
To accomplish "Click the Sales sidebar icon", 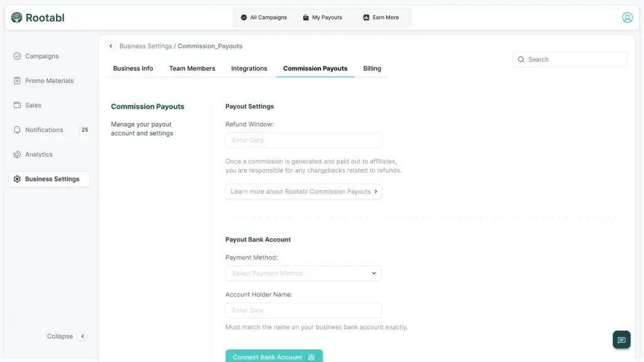I will [x=17, y=105].
